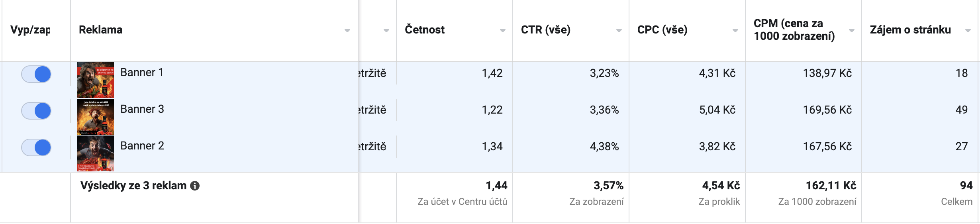The height and width of the screenshot is (224, 980).
Task: Expand the CTR (vše) column menu arrow
Action: pyautogui.click(x=619, y=30)
